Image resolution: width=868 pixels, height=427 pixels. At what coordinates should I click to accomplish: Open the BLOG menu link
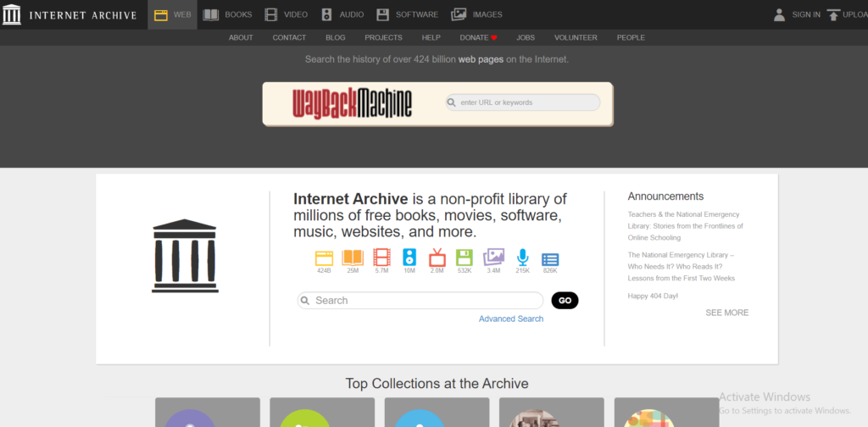click(x=336, y=37)
